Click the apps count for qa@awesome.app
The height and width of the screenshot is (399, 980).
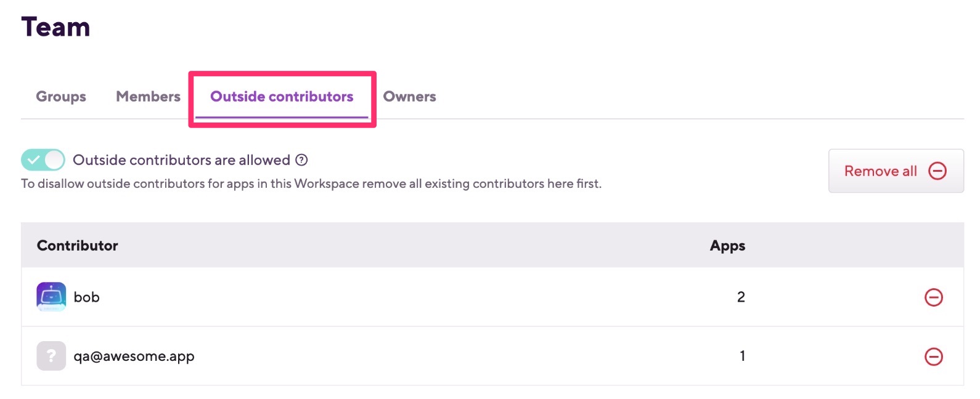coord(742,356)
